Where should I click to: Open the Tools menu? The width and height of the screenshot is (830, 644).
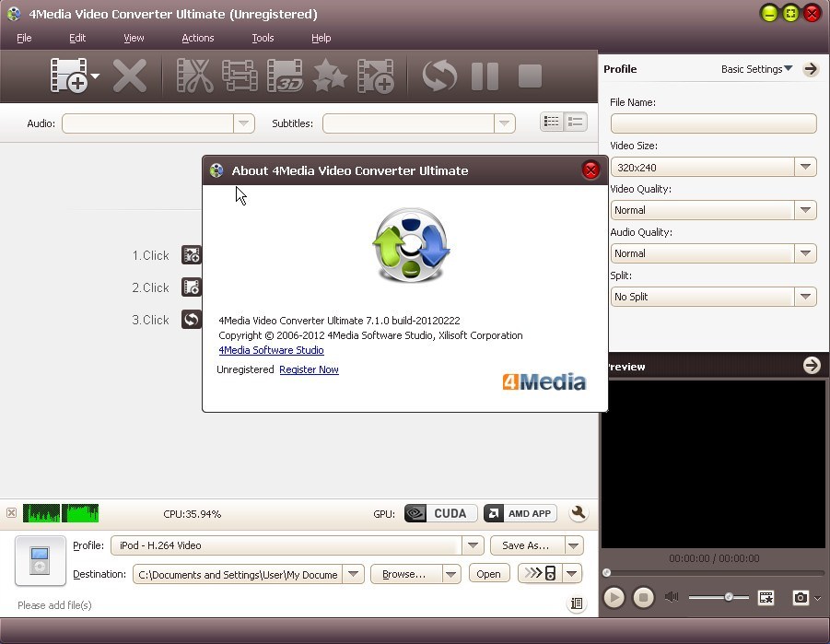263,38
